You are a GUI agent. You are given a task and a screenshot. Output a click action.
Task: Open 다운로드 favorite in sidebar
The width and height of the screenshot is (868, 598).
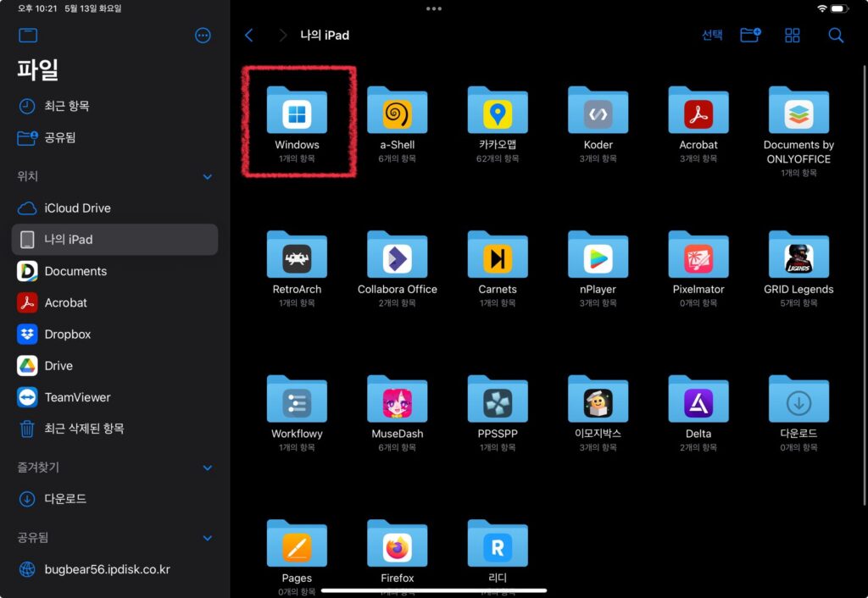point(114,498)
